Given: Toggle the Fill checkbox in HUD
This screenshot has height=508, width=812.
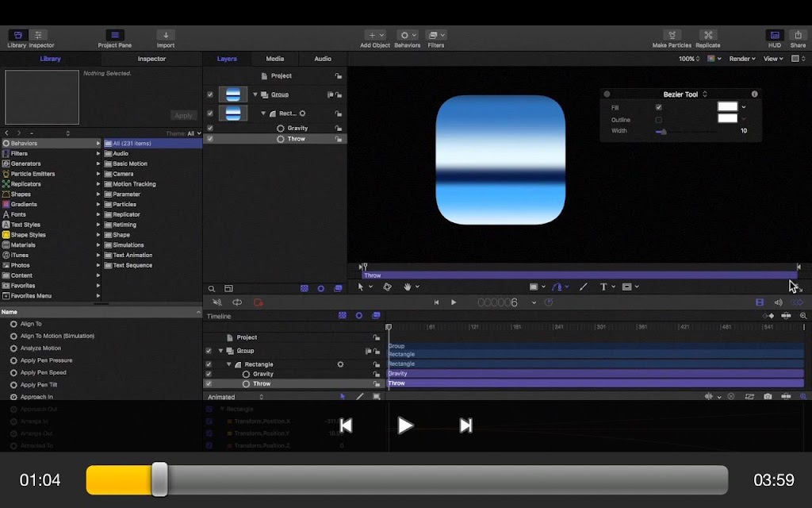Looking at the screenshot, I should [x=659, y=107].
